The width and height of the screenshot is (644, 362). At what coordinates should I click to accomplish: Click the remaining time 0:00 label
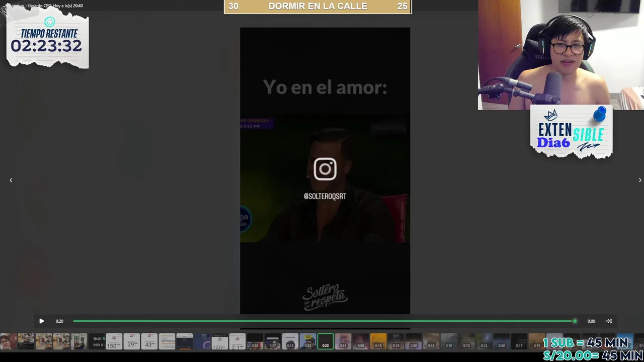click(591, 321)
